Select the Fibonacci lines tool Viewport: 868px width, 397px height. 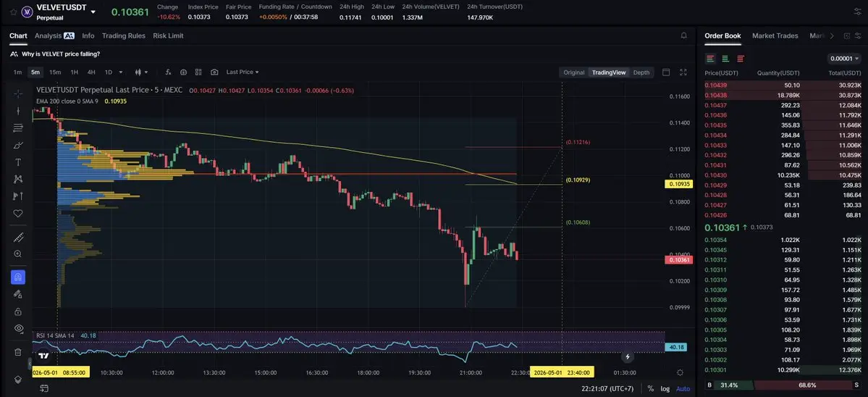coord(17,128)
